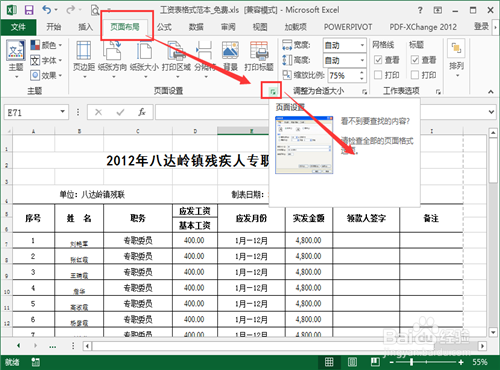Click the Save icon in quick access toolbar

click(29, 10)
